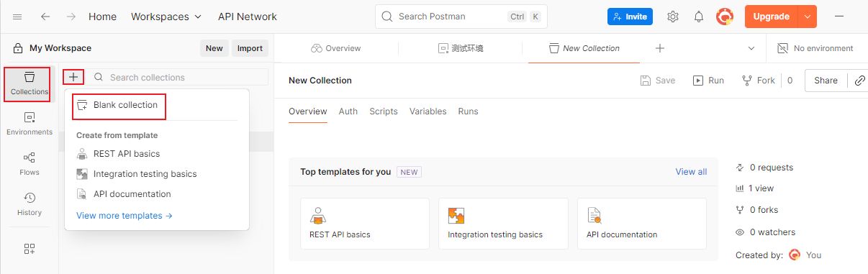
Task: Click the New Collection title
Action: click(x=320, y=81)
